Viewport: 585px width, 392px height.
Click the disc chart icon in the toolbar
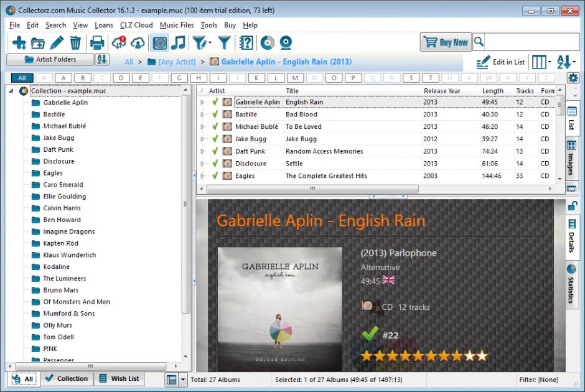[267, 42]
